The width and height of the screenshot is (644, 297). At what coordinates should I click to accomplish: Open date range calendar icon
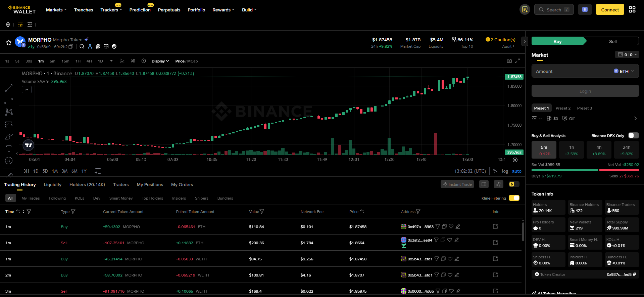(x=98, y=171)
